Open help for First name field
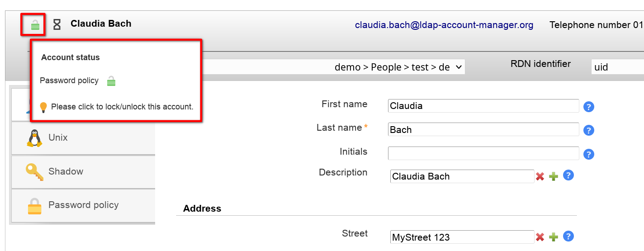 588,107
